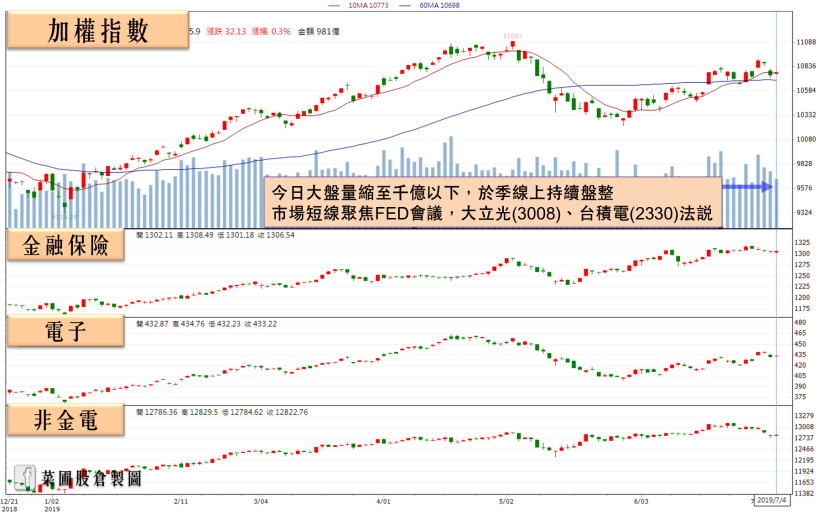Click the 漲跌 32.13 value
This screenshot has height=513, width=820.
[x=226, y=31]
